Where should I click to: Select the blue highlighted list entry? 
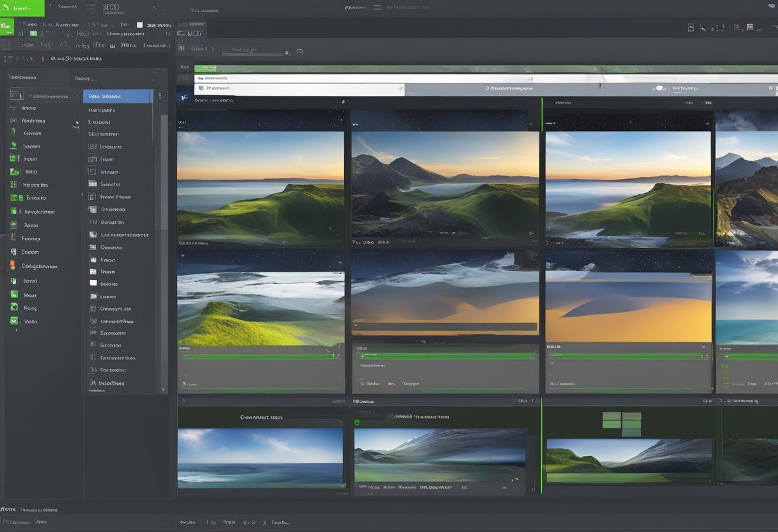(118, 97)
